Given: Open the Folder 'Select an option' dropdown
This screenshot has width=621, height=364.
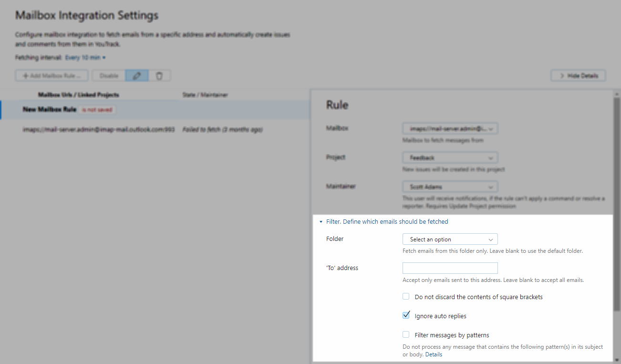Looking at the screenshot, I should coord(450,239).
